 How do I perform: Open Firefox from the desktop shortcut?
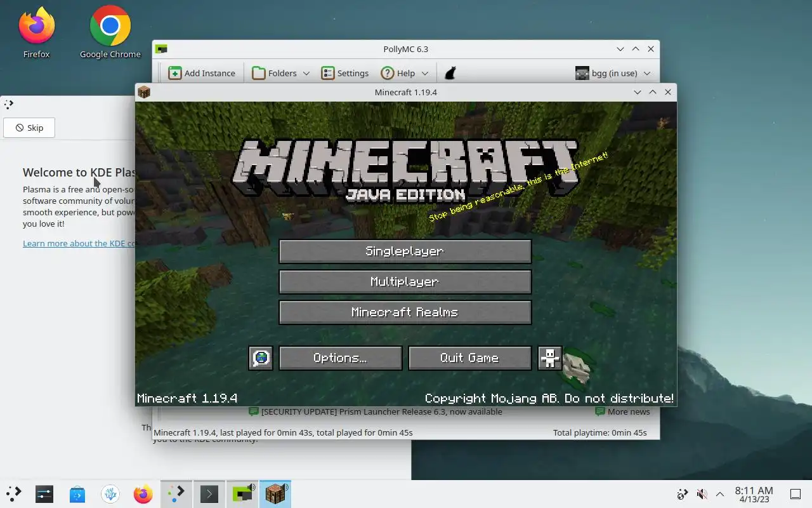pos(36,33)
